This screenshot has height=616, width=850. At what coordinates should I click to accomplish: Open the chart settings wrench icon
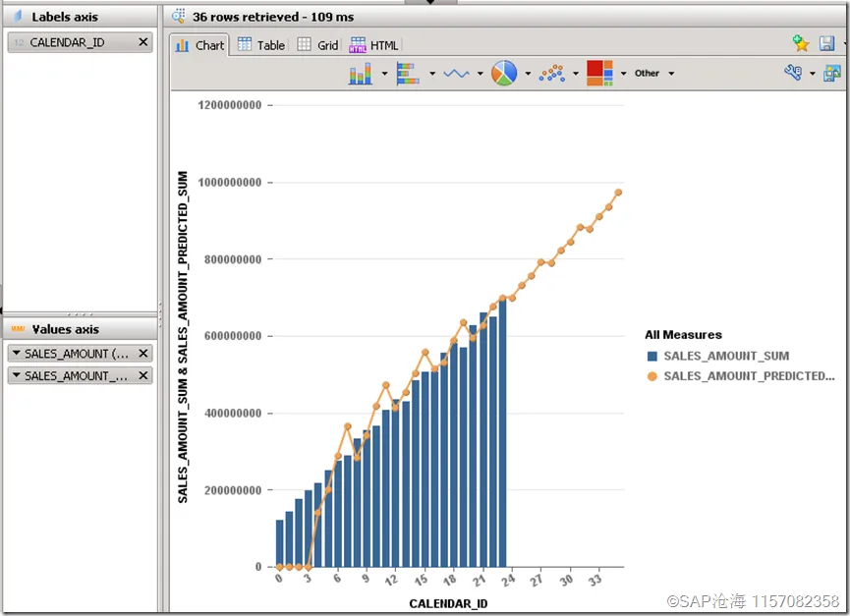point(793,72)
